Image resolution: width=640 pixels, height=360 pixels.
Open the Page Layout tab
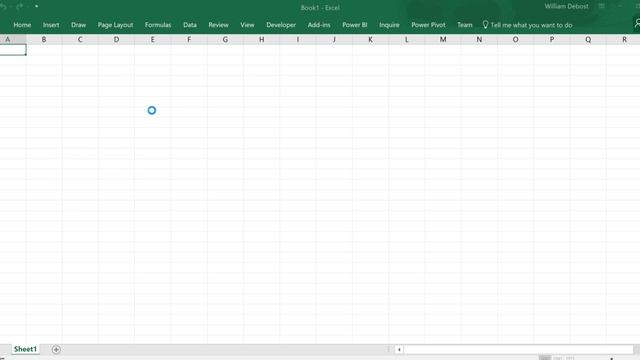pyautogui.click(x=116, y=25)
